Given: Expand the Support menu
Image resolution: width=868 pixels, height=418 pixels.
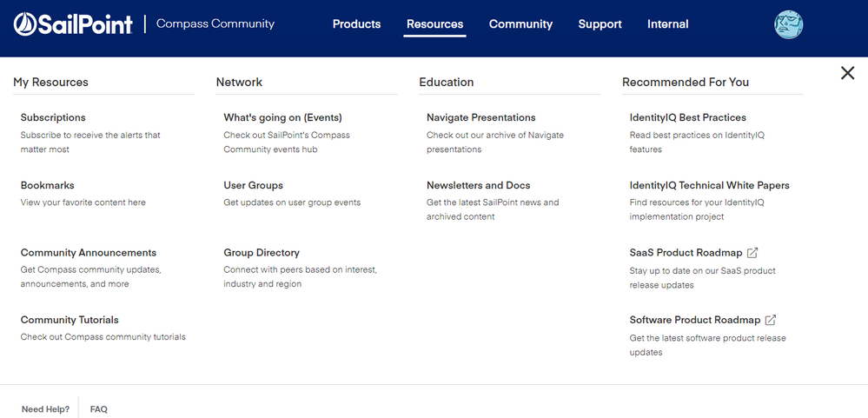Looking at the screenshot, I should point(600,24).
